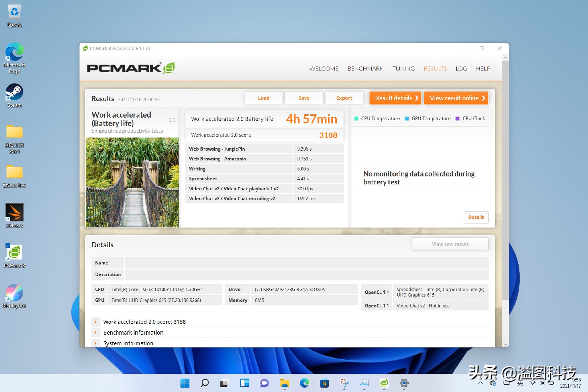Open Settings gear in taskbar
The height and width of the screenshot is (392, 588).
[404, 383]
